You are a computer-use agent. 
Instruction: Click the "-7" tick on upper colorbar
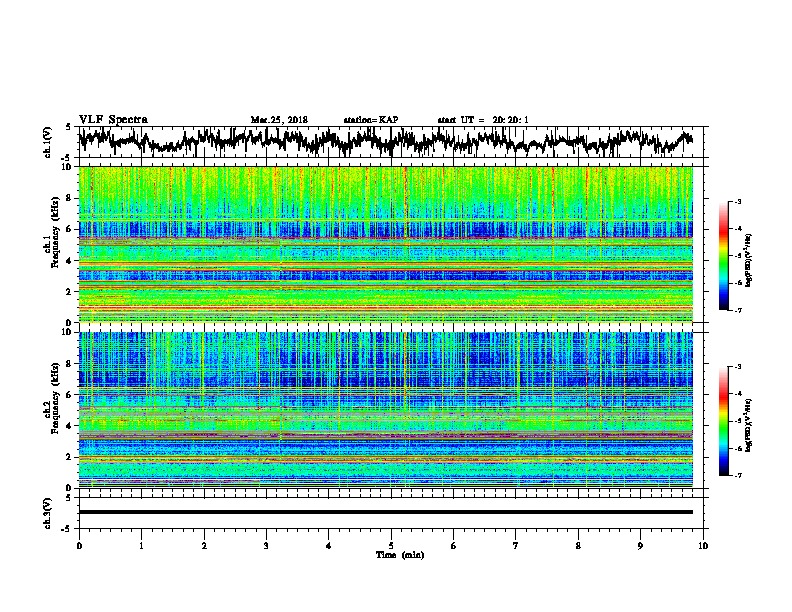(737, 310)
